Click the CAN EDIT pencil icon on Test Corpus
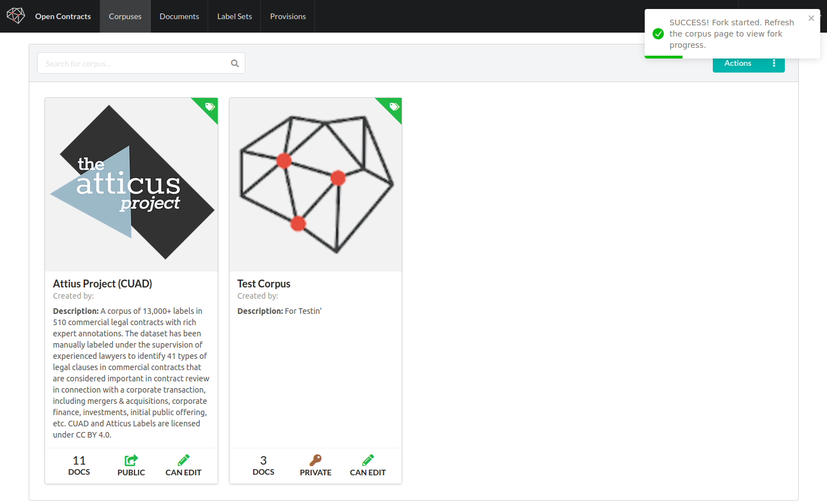827x504 pixels. (368, 460)
